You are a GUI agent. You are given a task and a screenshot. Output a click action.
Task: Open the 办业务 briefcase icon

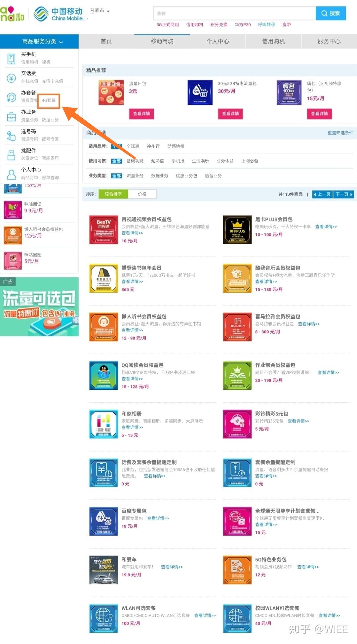(12, 117)
